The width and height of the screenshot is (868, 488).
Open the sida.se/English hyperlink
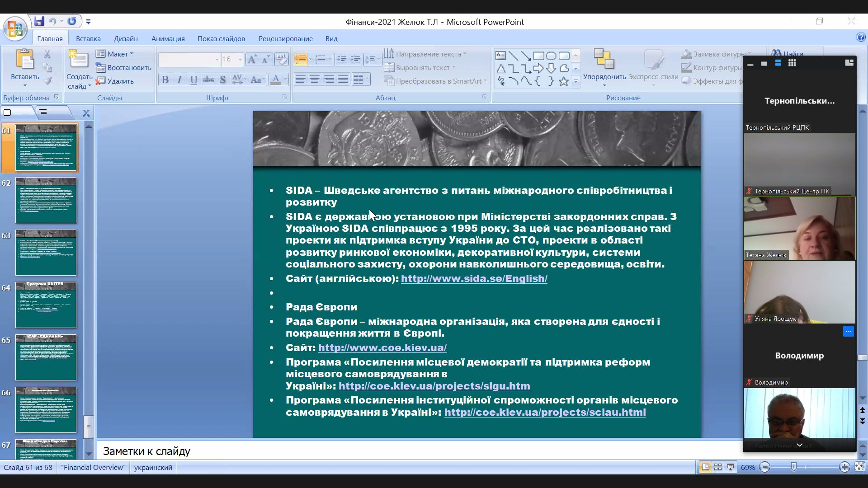point(474,278)
